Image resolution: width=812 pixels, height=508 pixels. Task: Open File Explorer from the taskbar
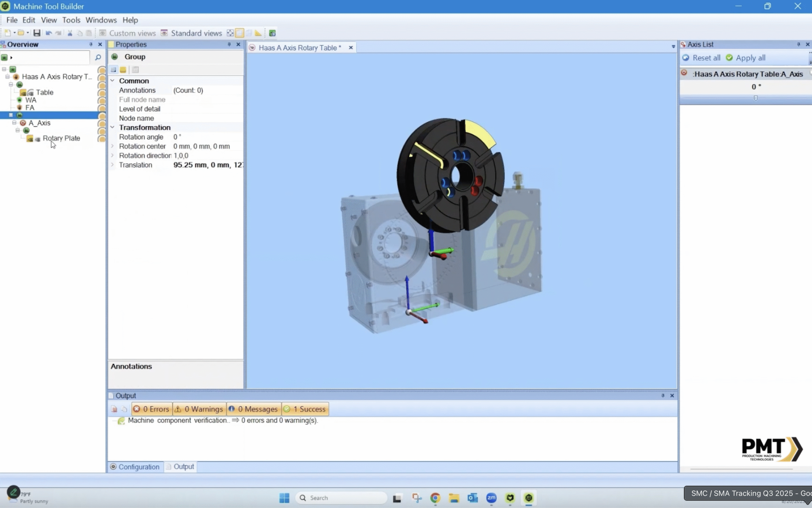pos(454,498)
